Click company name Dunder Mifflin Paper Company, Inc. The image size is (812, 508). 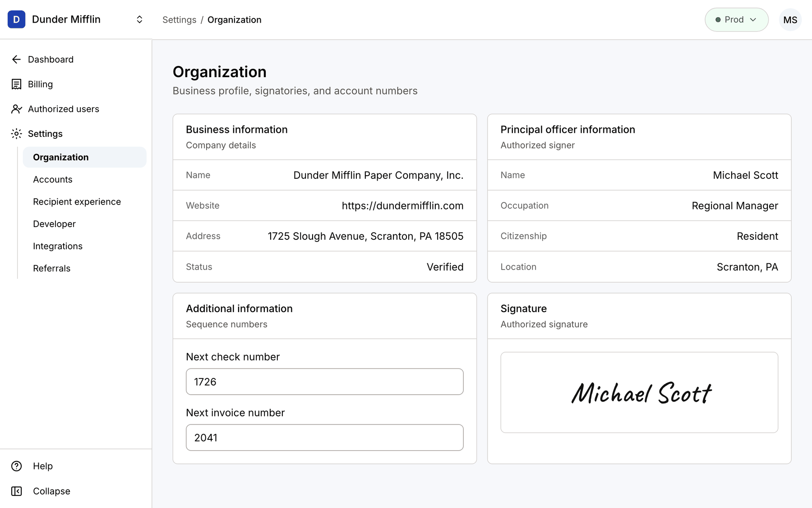pyautogui.click(x=378, y=175)
